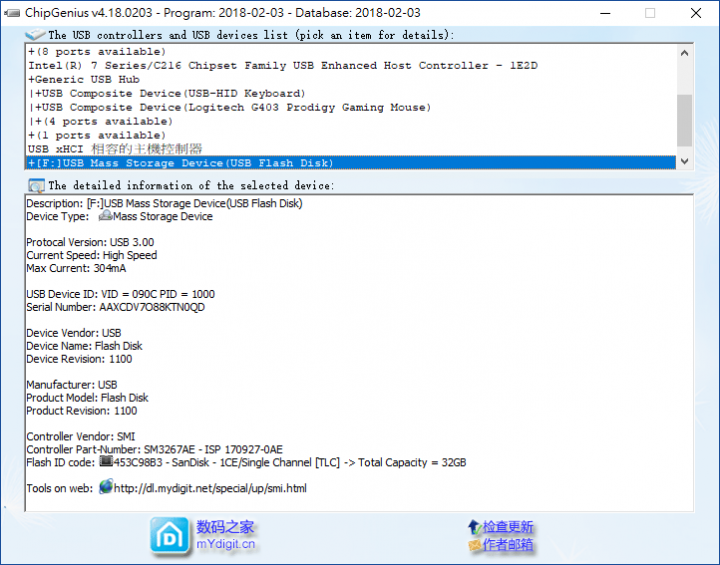Click the ChipGenius app icon in title bar
The height and width of the screenshot is (565, 720).
pyautogui.click(x=12, y=13)
